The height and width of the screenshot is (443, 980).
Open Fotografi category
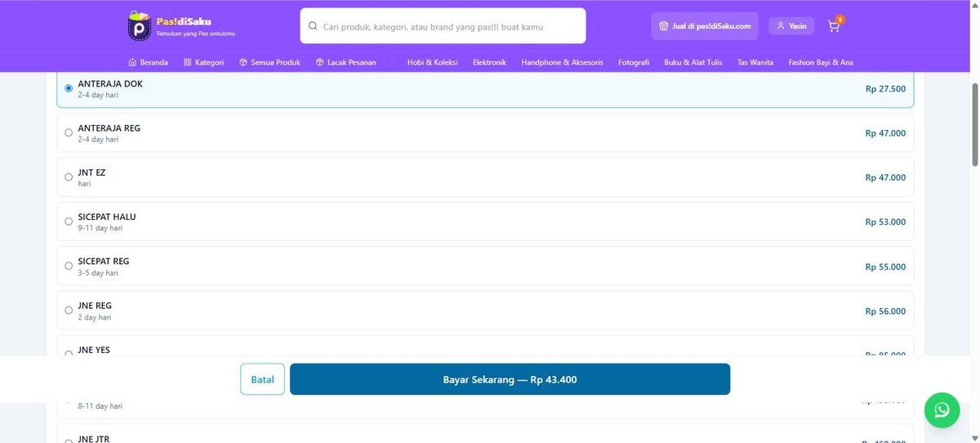[x=634, y=62]
